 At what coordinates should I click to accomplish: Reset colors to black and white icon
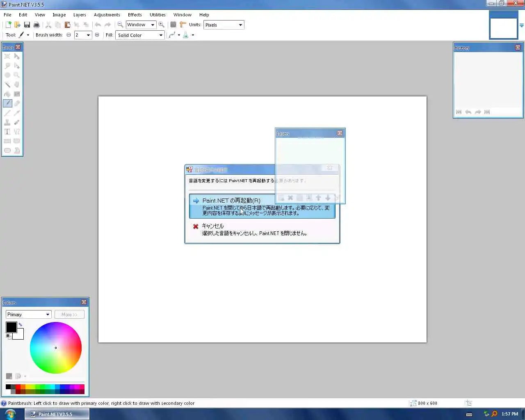point(8,336)
